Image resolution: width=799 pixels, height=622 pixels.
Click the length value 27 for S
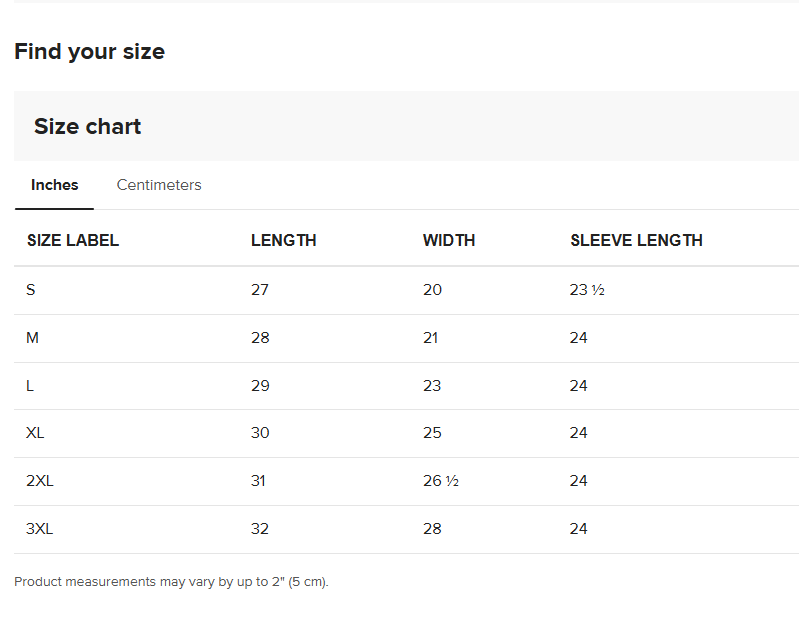pos(260,290)
